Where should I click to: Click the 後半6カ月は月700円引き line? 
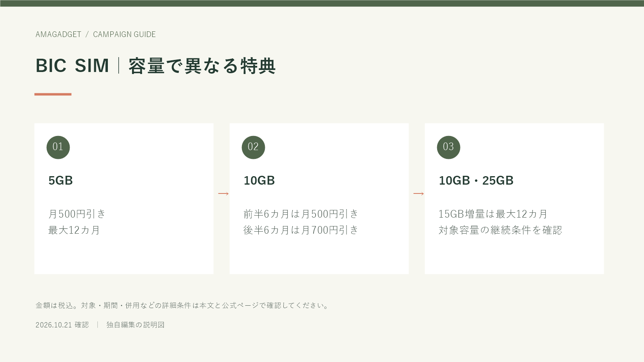tap(301, 230)
